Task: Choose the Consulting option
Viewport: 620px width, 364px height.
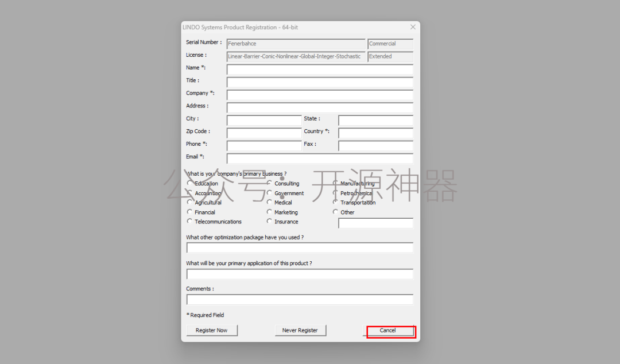Action: coord(269,183)
